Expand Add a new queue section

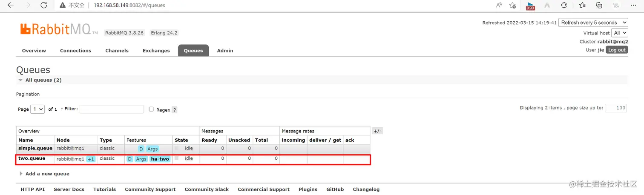[x=44, y=174]
